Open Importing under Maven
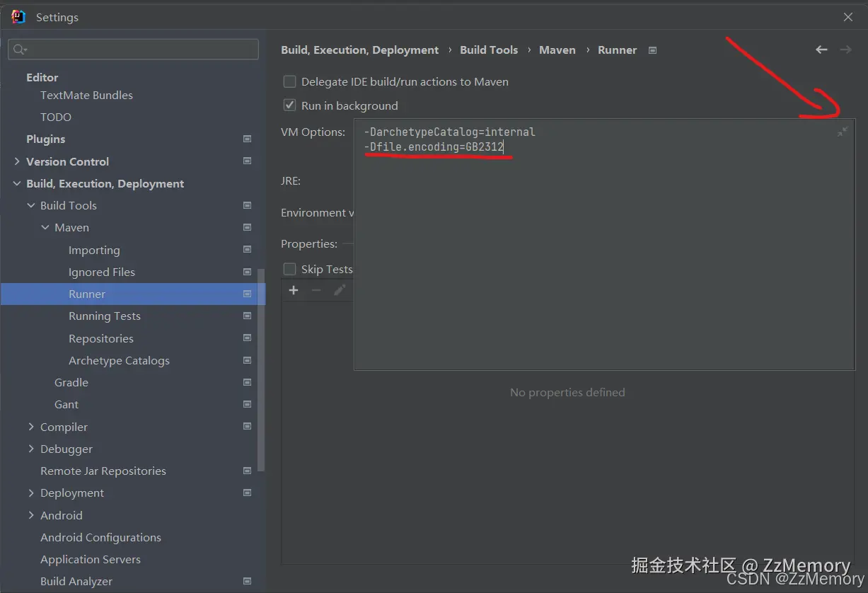Screen dimensions: 868x593 (x=94, y=250)
